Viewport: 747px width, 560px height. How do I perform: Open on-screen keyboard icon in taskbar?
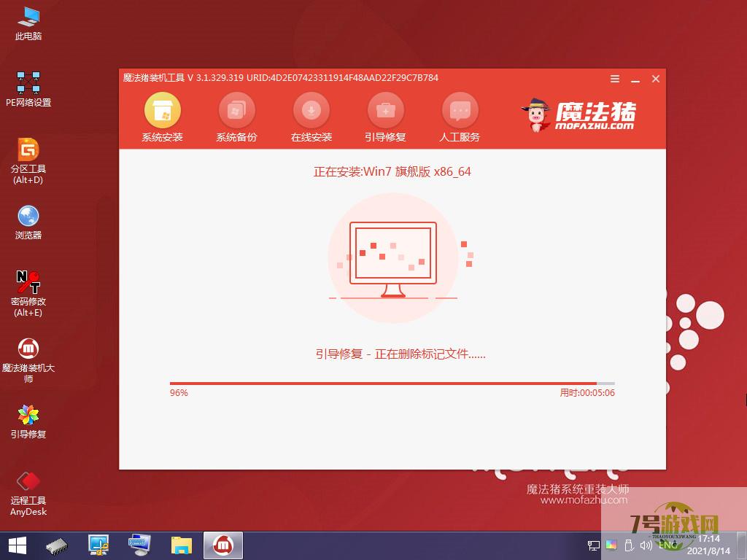click(139, 545)
